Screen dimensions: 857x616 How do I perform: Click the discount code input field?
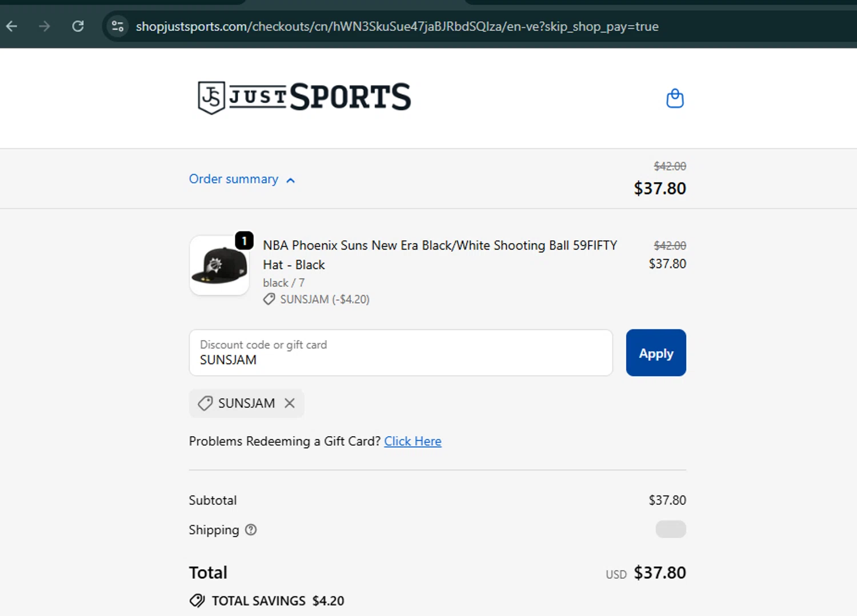(401, 353)
